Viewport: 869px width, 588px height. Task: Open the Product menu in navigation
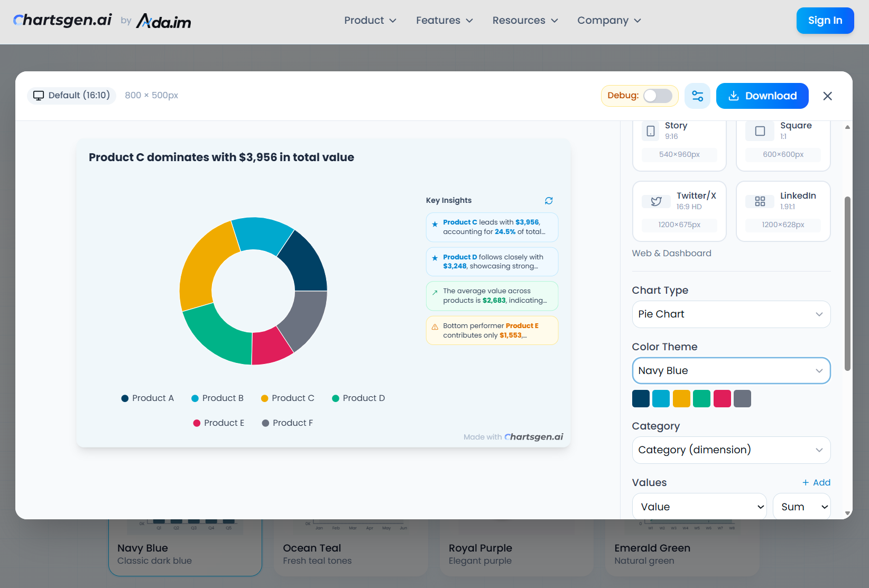pos(370,21)
